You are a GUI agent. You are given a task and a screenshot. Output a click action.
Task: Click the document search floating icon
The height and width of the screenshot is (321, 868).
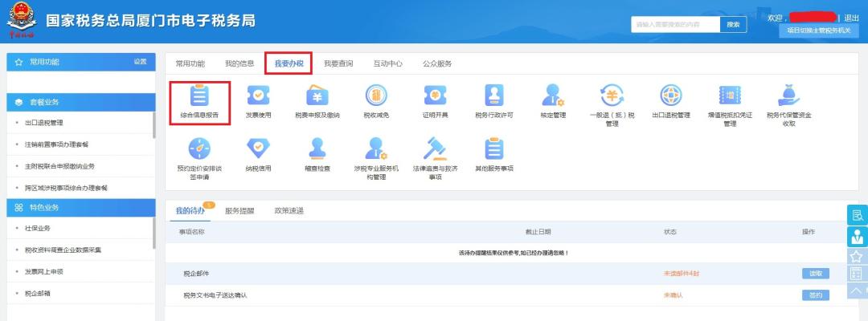(x=857, y=215)
